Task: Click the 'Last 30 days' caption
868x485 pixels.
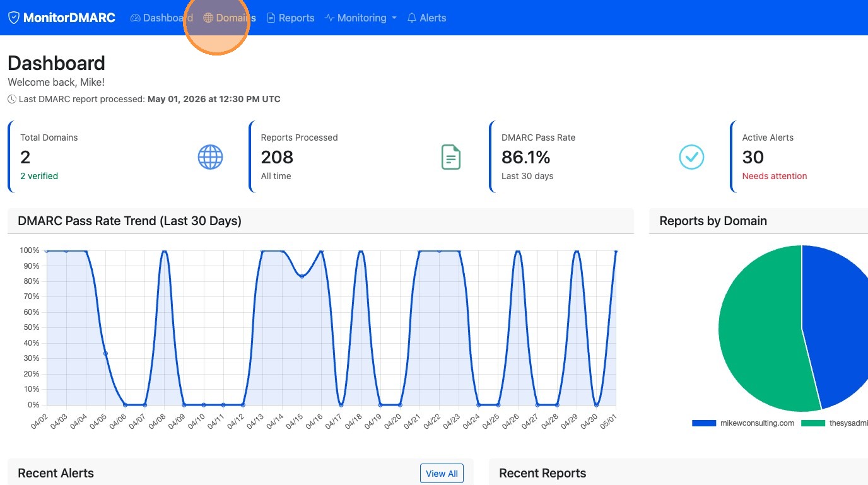Action: 527,176
